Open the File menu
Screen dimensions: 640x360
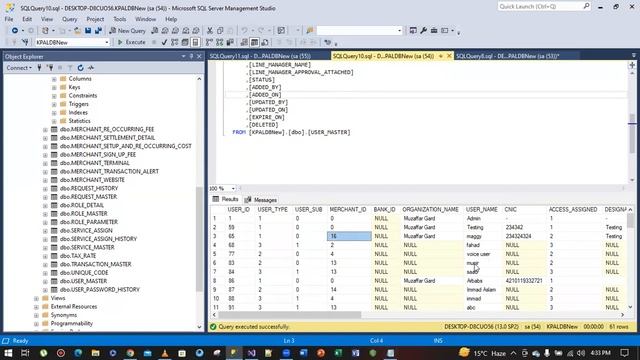coord(9,19)
